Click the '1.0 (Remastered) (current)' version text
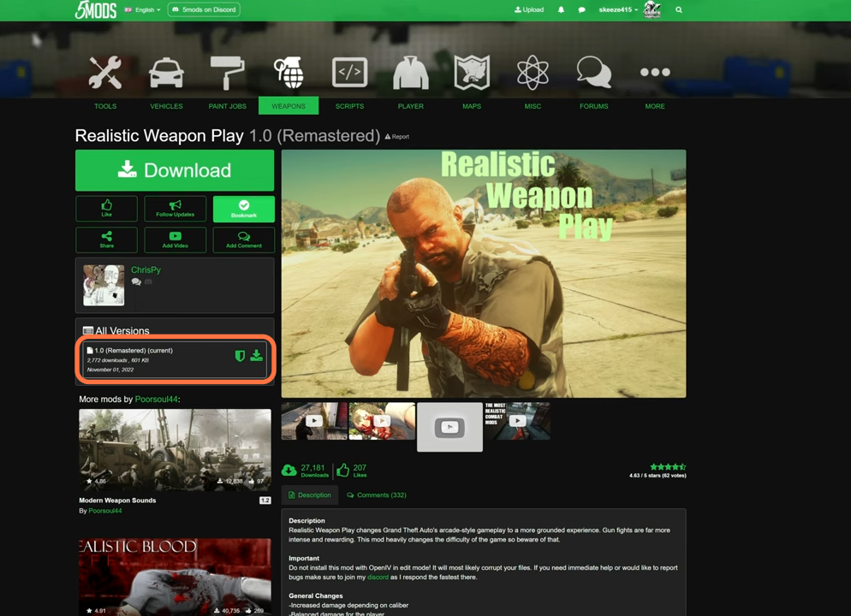The height and width of the screenshot is (616, 851). coord(134,350)
